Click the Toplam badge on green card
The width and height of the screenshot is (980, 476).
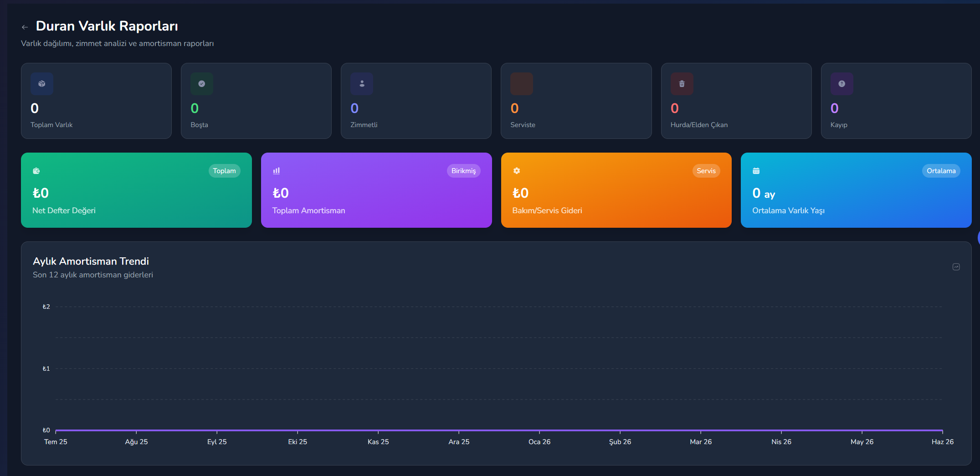point(225,171)
